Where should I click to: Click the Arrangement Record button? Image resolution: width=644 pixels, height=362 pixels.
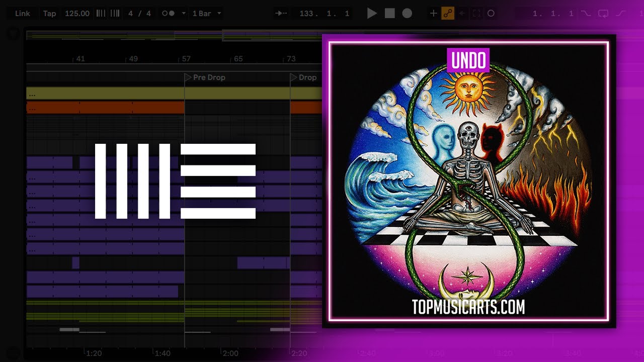click(407, 14)
